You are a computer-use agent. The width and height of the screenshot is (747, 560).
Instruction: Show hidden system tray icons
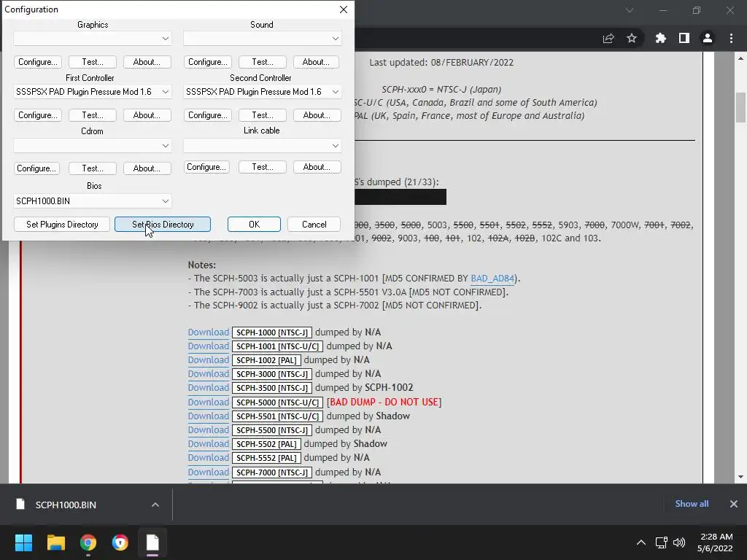(x=641, y=542)
